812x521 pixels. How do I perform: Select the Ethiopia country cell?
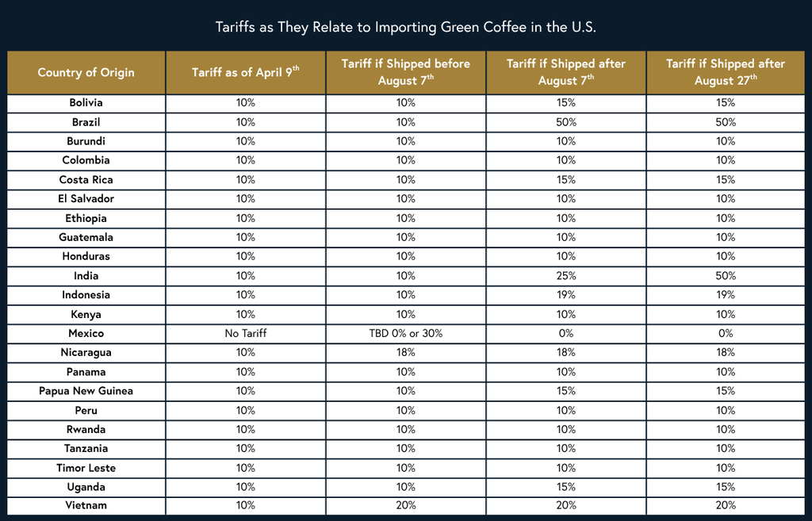(86, 218)
